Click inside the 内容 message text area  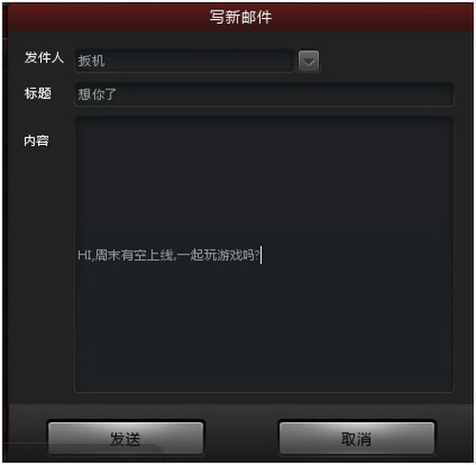(x=264, y=254)
